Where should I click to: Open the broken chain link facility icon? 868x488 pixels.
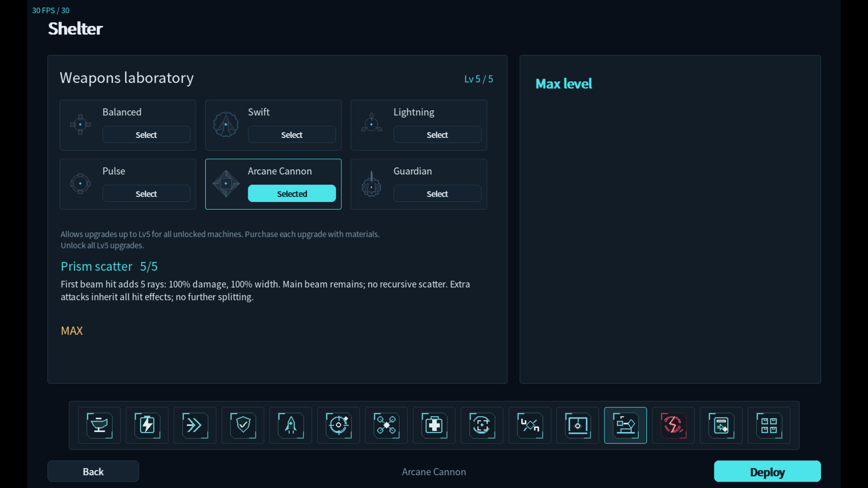(x=530, y=425)
